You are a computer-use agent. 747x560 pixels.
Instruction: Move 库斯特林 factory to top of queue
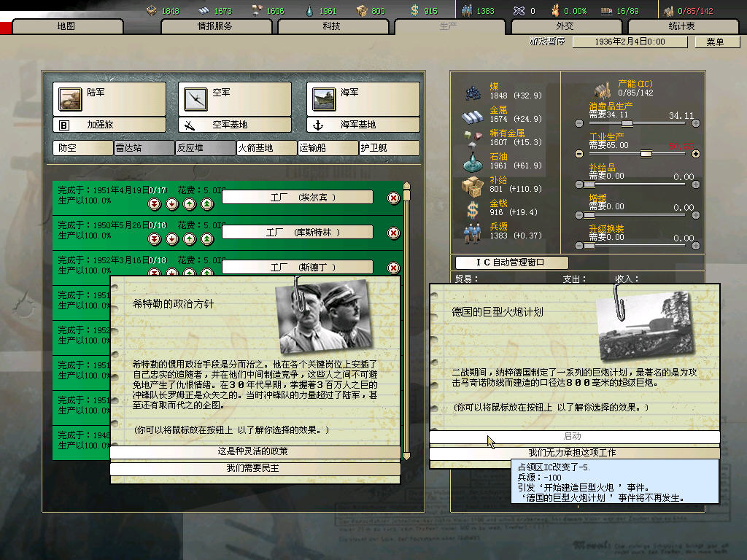[x=206, y=239]
